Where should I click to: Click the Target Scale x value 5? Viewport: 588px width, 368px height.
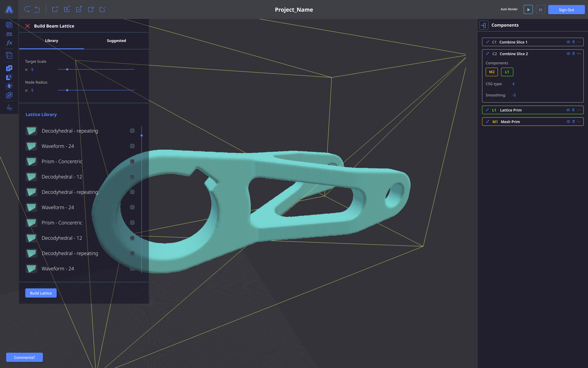[32, 69]
